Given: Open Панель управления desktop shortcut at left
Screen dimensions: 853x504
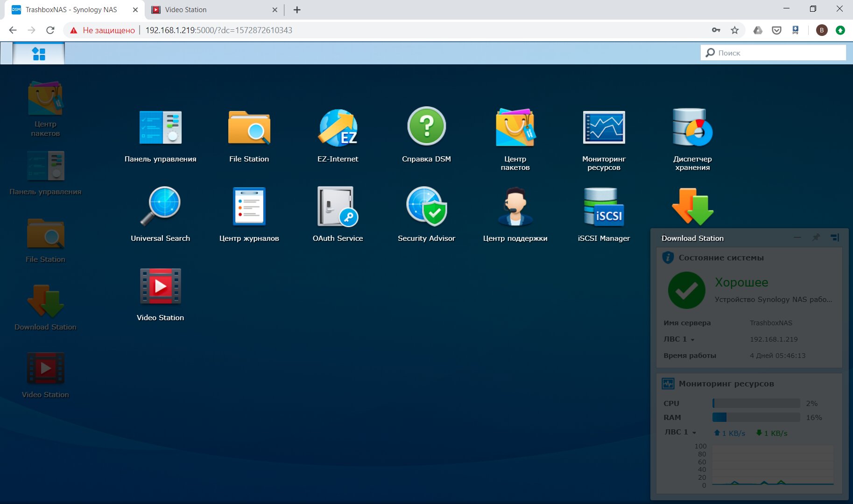Looking at the screenshot, I should pos(45,166).
